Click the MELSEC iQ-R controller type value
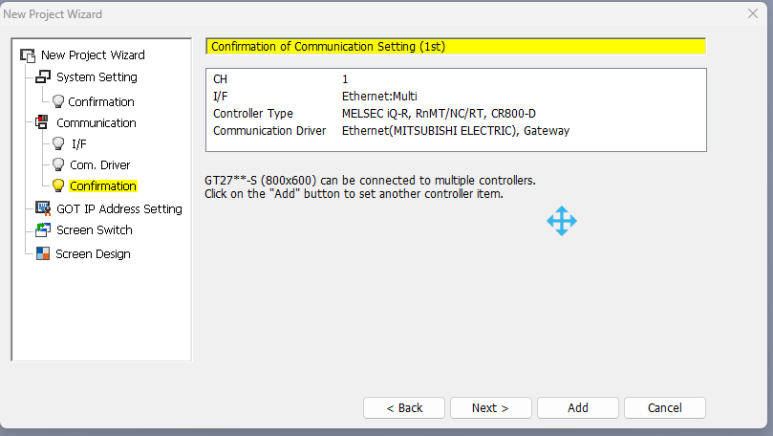The height and width of the screenshot is (436, 773). tap(439, 113)
